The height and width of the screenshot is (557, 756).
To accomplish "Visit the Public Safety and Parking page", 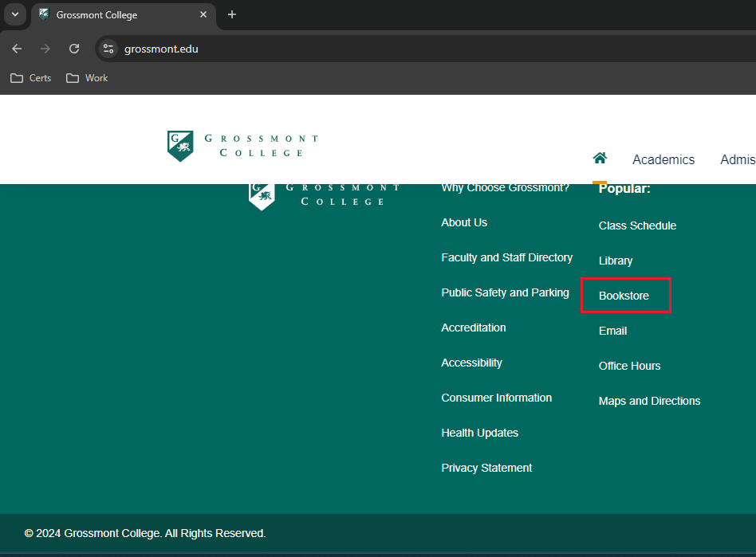I will tap(505, 292).
